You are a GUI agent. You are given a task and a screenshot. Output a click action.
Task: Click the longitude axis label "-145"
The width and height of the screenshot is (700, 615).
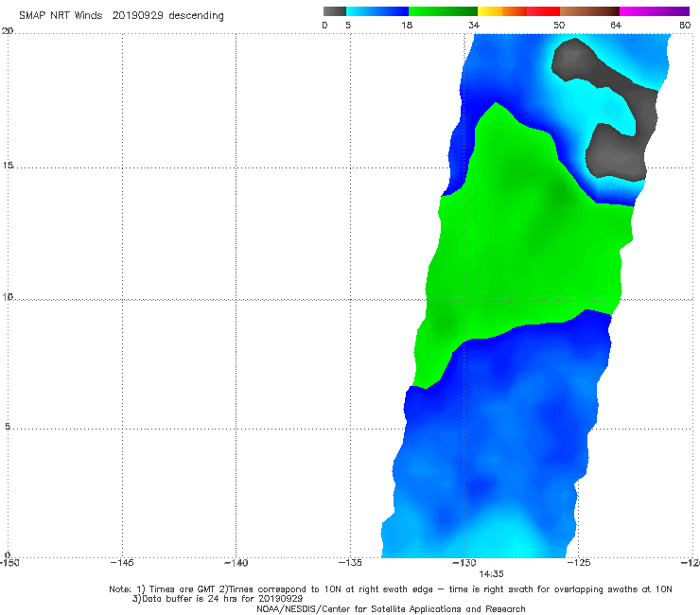tap(122, 563)
